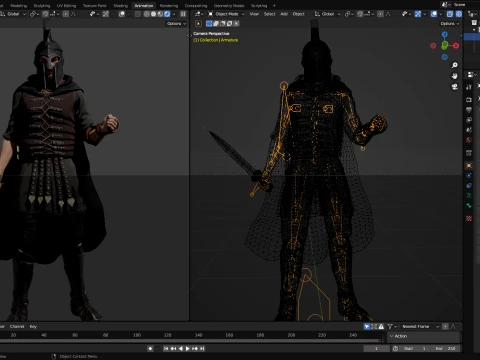Open the Object properties tab
Image resolution: width=480 pixels, height=360 pixels.
469,165
